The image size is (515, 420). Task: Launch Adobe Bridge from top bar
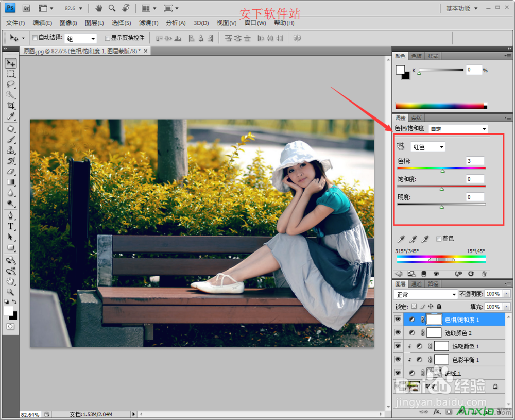pyautogui.click(x=26, y=8)
